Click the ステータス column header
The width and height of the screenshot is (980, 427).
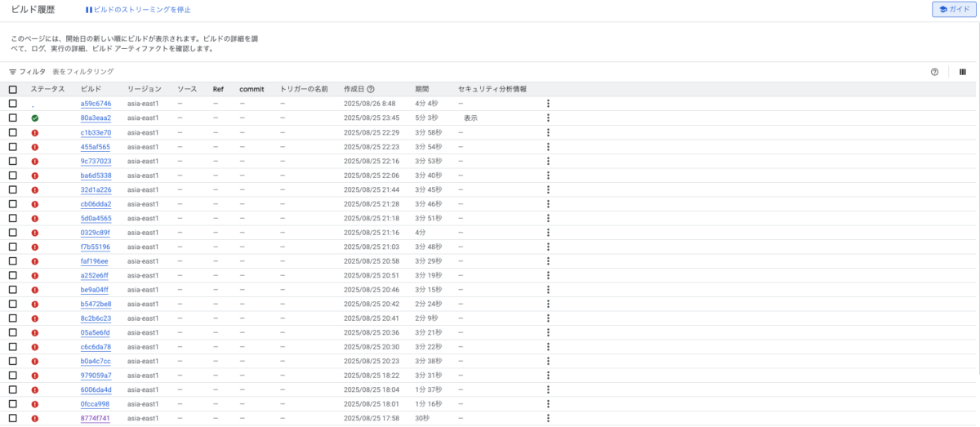pyautogui.click(x=47, y=89)
